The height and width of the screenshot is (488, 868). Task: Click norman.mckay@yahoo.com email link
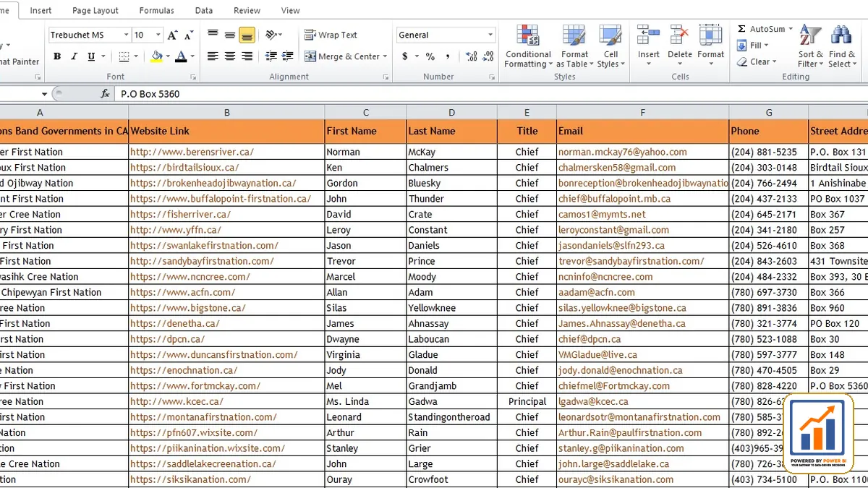click(622, 152)
